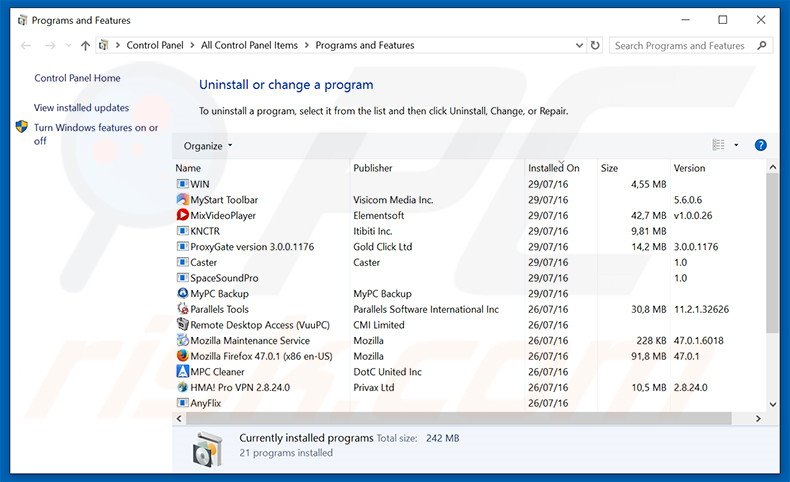Click the Parallels Tools program icon

pos(182,309)
